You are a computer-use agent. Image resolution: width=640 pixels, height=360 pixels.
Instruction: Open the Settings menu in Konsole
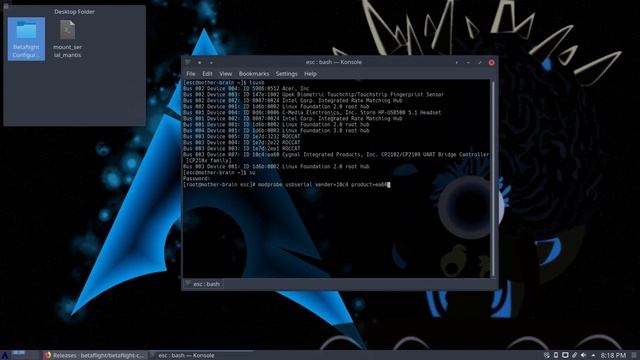(286, 74)
